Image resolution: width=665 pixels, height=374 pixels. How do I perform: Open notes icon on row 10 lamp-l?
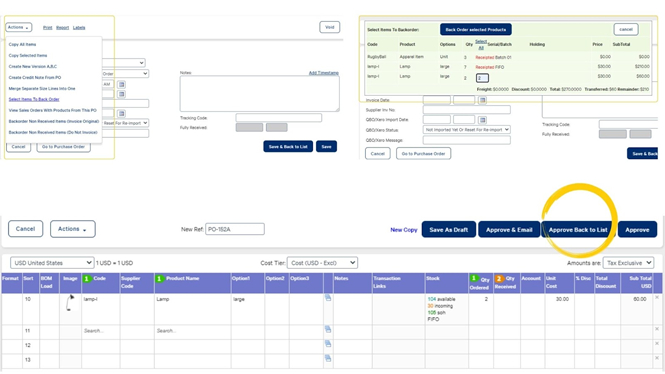328,298
